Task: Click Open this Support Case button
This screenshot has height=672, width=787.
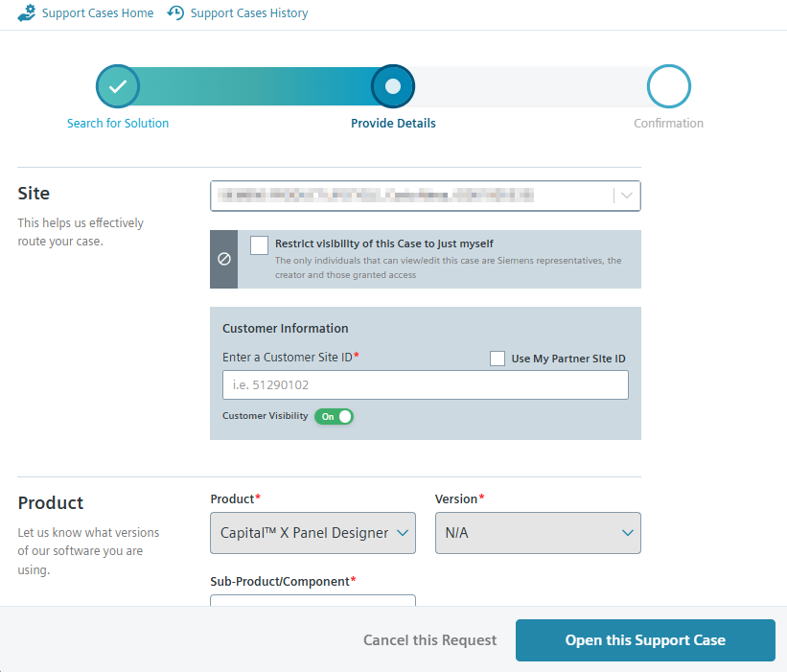Action: [x=645, y=640]
